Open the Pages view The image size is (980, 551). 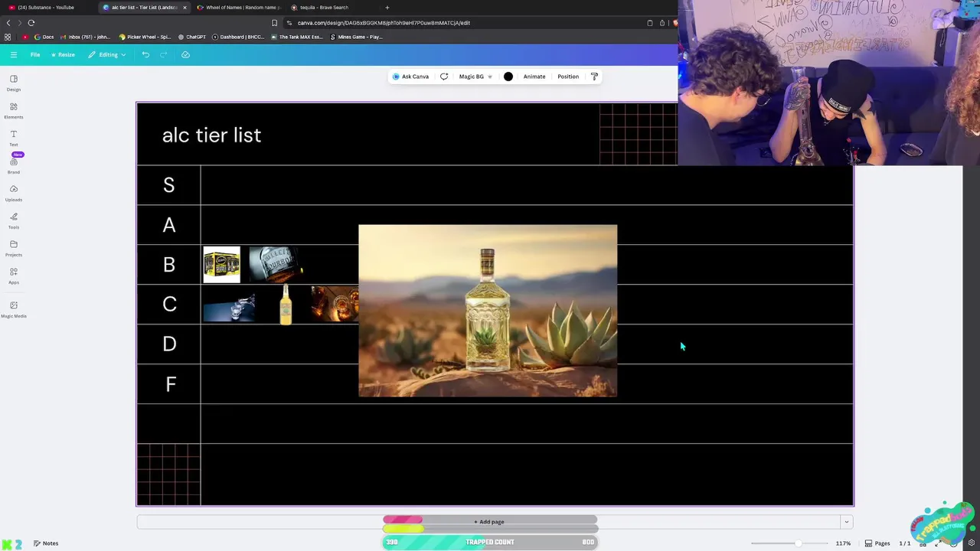point(877,543)
